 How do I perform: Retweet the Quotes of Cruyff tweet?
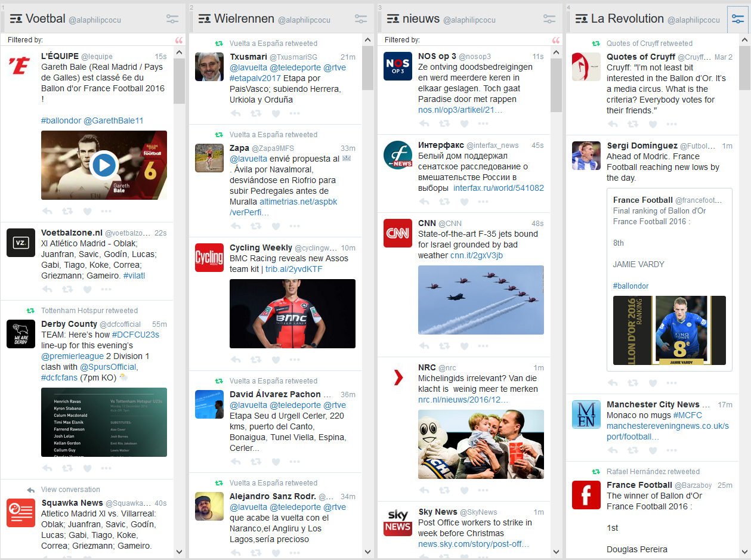[x=633, y=124]
